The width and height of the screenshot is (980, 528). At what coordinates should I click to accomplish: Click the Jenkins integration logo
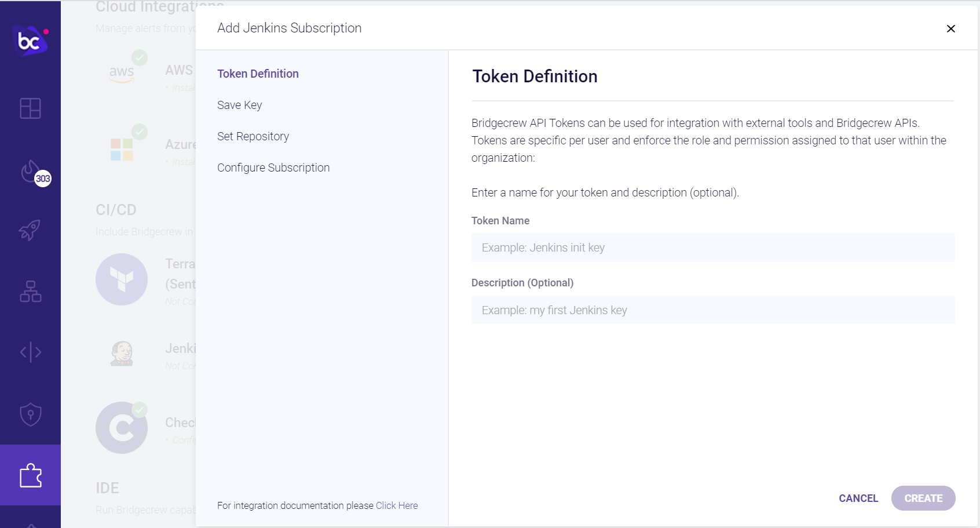tap(122, 353)
